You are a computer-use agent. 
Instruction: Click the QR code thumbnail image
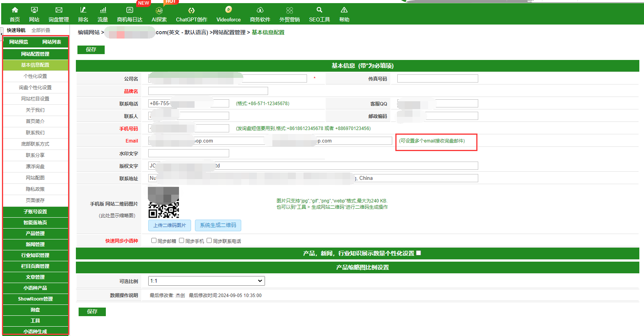tap(163, 202)
